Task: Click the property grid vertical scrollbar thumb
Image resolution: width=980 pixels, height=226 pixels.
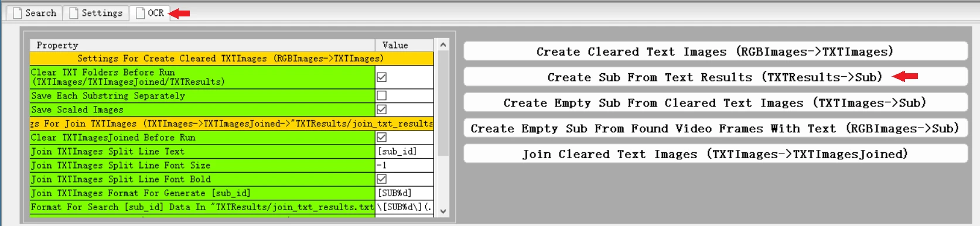Action: point(443,103)
